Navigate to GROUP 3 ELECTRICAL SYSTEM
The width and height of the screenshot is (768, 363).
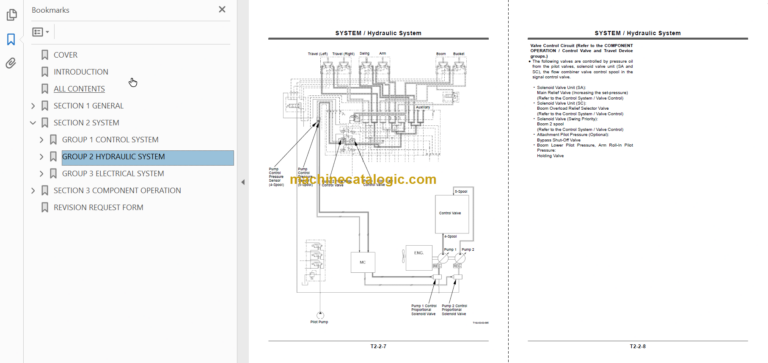pyautogui.click(x=113, y=173)
